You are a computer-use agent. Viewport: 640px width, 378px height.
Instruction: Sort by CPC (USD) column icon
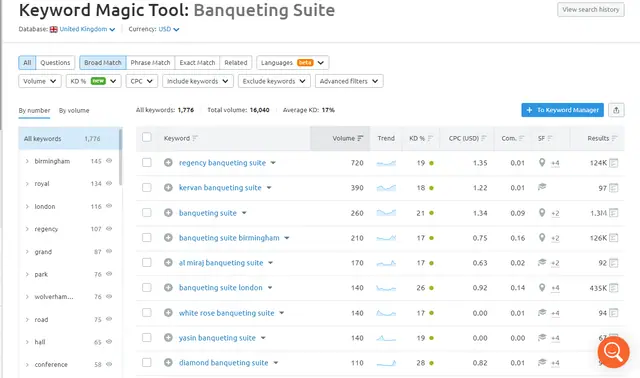point(484,138)
